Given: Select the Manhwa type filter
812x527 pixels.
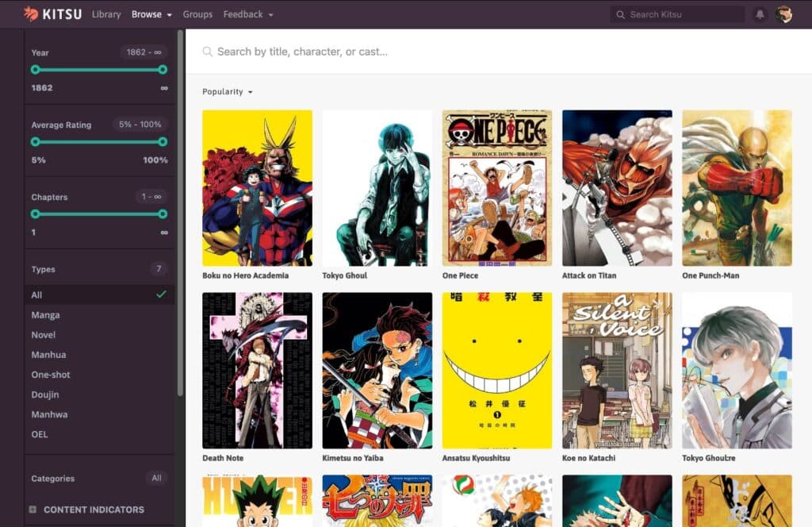Looking at the screenshot, I should [48, 414].
